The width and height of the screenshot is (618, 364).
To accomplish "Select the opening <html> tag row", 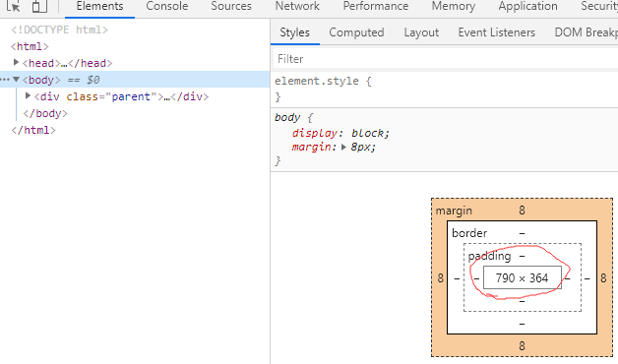I will 30,46.
